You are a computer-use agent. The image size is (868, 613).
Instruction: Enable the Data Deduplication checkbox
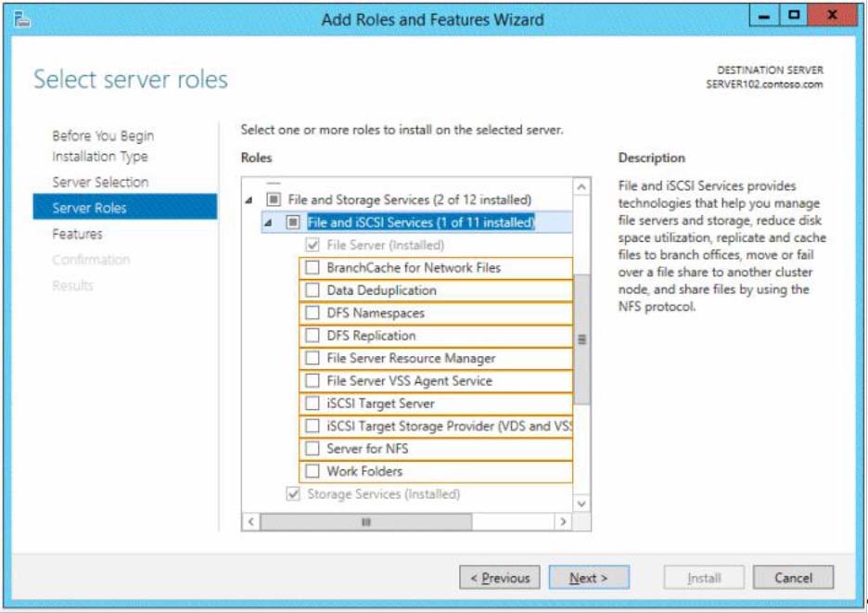click(313, 290)
